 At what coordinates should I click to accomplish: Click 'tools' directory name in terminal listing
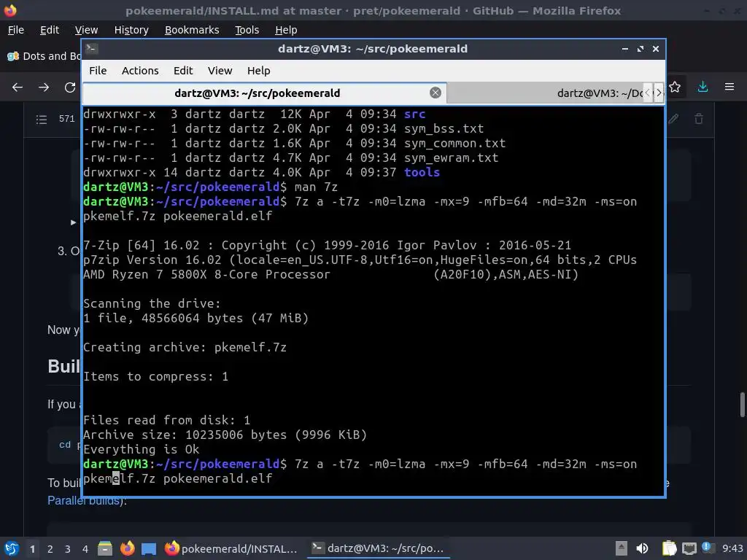(422, 172)
